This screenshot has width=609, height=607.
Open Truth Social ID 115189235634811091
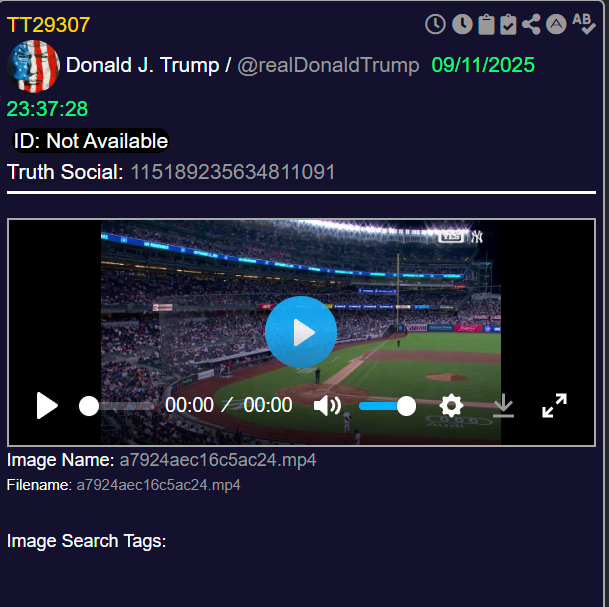pyautogui.click(x=233, y=172)
